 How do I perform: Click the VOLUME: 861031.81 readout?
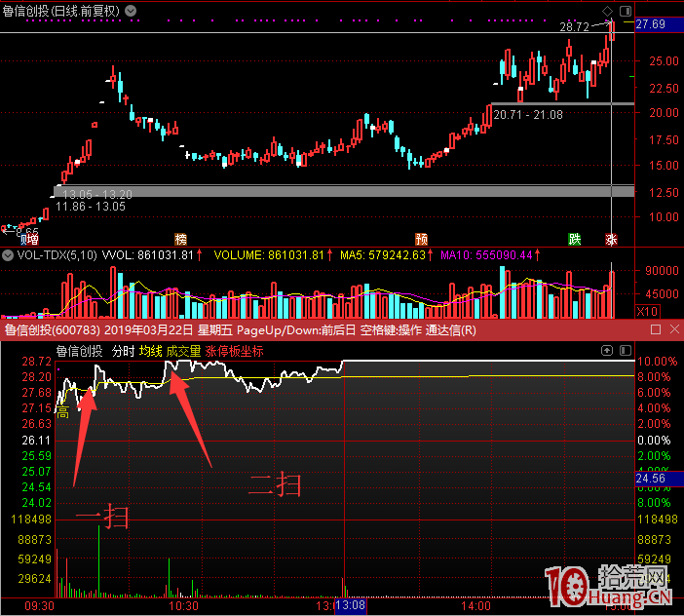(x=269, y=255)
